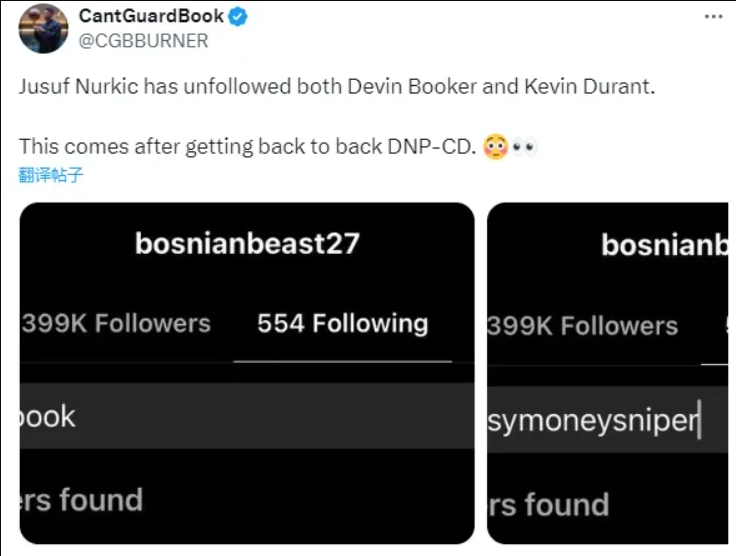Click the cut-off username in right image
Screen dimensions: 736x556
(x=664, y=245)
